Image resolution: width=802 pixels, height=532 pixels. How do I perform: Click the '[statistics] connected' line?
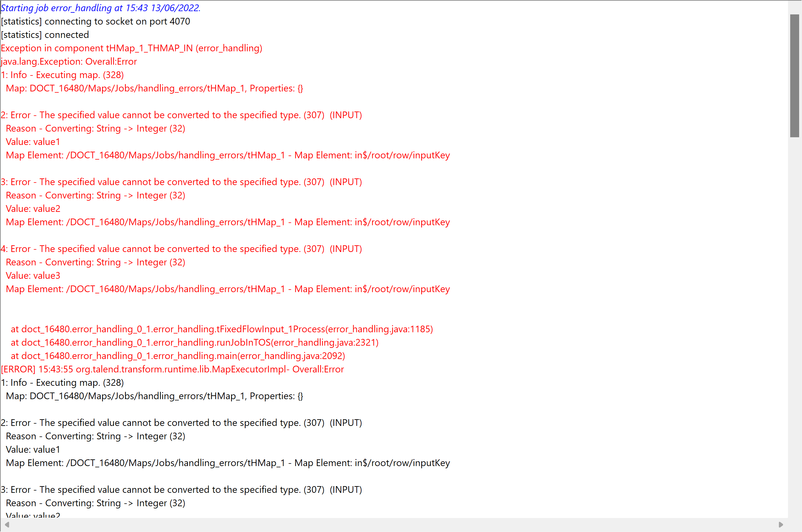[45, 35]
